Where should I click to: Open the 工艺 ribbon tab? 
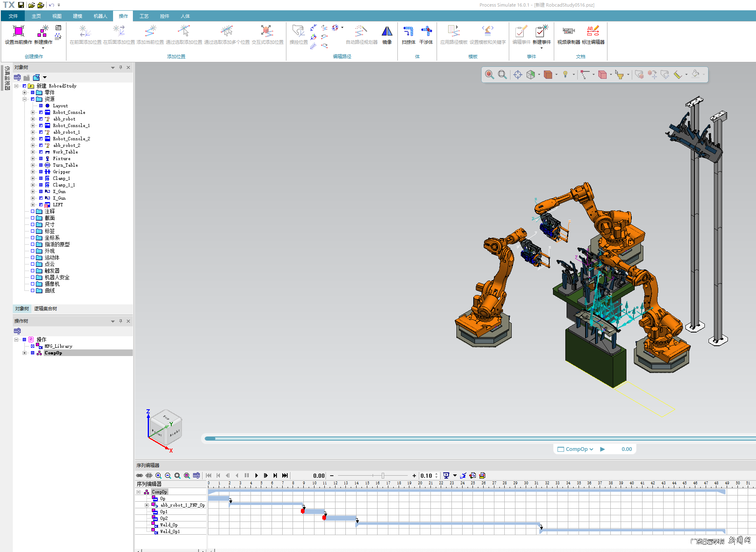tap(144, 16)
